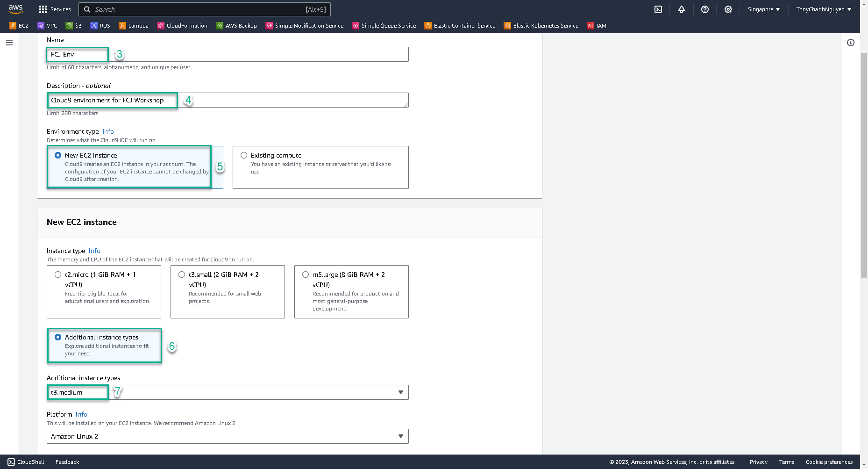Go to AWS console home logo
This screenshot has width=868, height=469.
(15, 9)
